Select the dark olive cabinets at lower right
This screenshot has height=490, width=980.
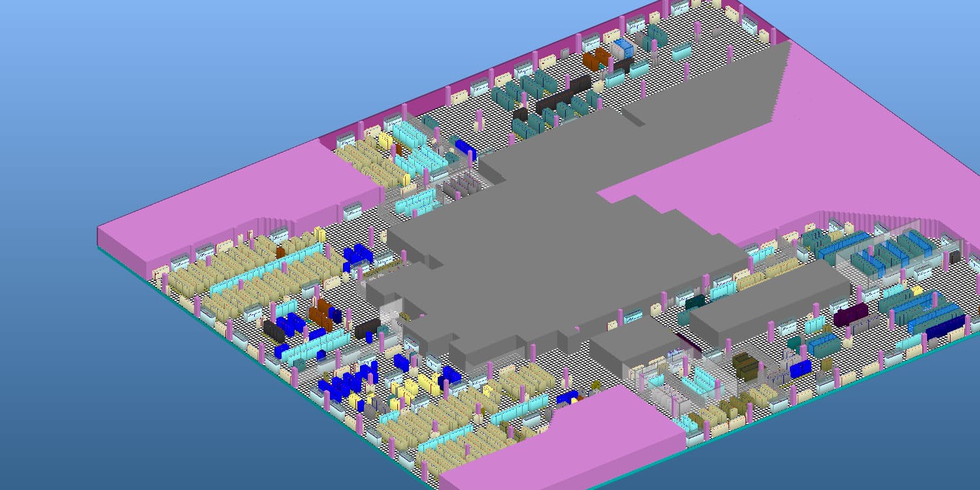coord(745,366)
